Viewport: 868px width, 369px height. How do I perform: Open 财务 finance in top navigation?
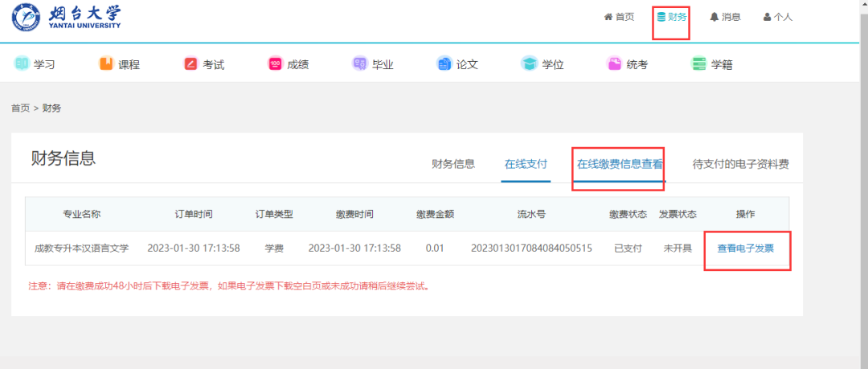(671, 17)
